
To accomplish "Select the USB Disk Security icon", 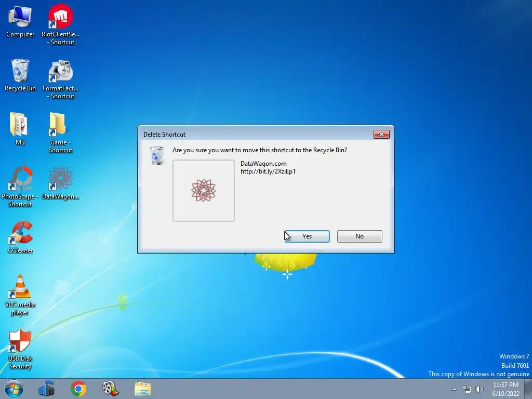I will coord(20,349).
